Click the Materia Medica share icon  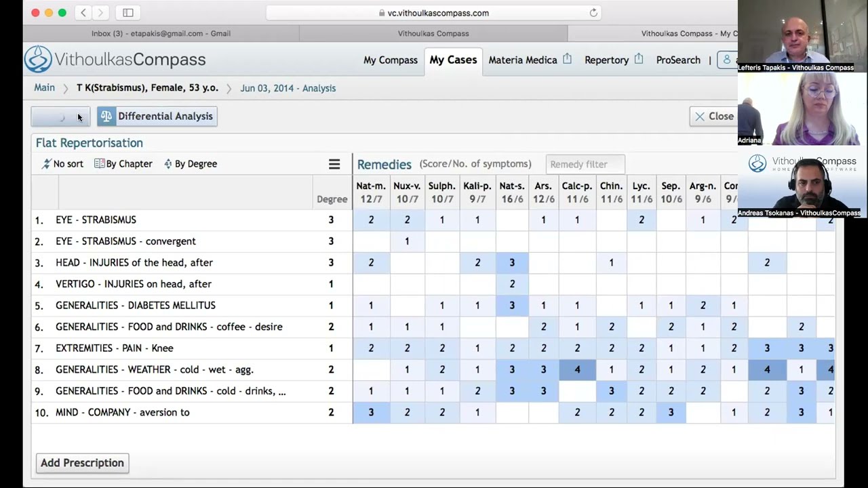coord(567,60)
